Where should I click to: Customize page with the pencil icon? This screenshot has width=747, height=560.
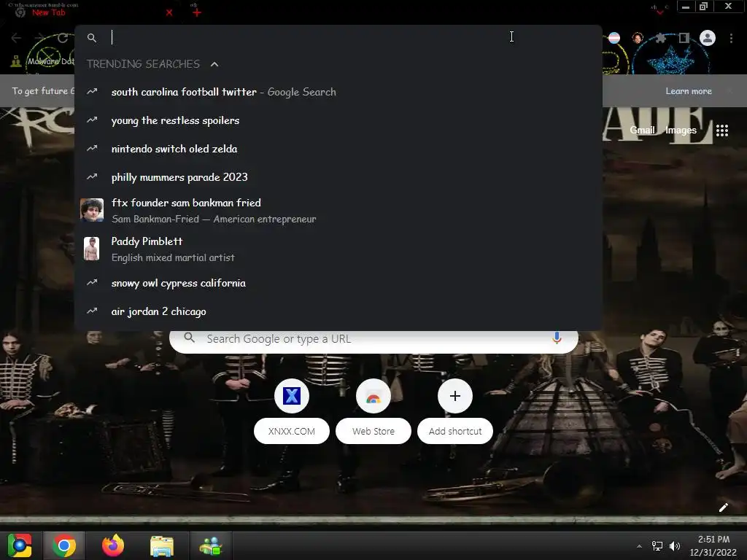click(x=723, y=507)
